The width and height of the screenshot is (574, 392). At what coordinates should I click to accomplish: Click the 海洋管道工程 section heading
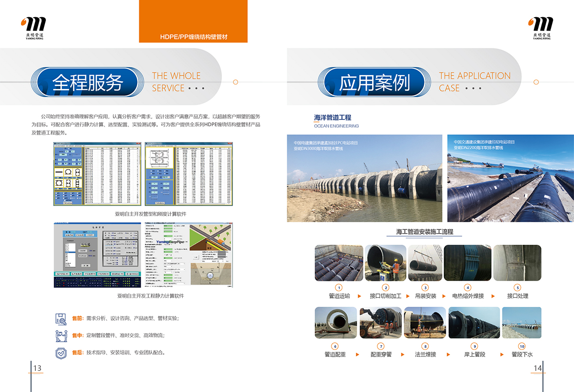[x=332, y=117]
